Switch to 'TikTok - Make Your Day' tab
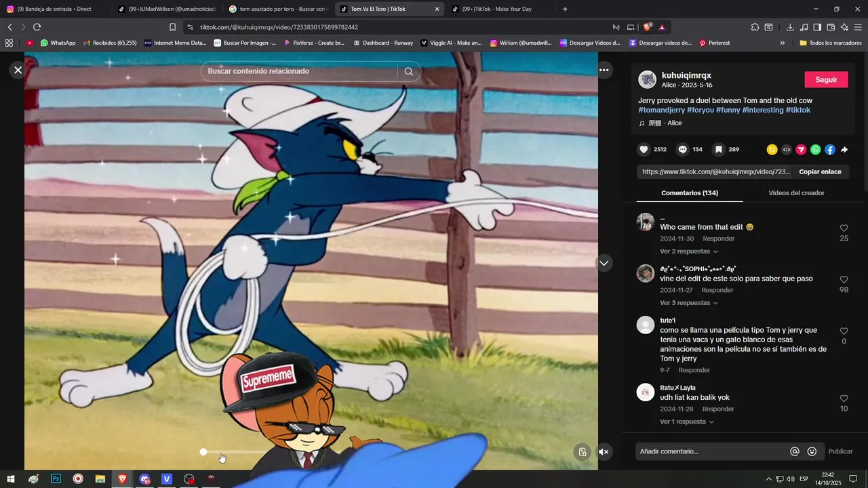Image resolution: width=868 pixels, height=488 pixels. pyautogui.click(x=500, y=9)
